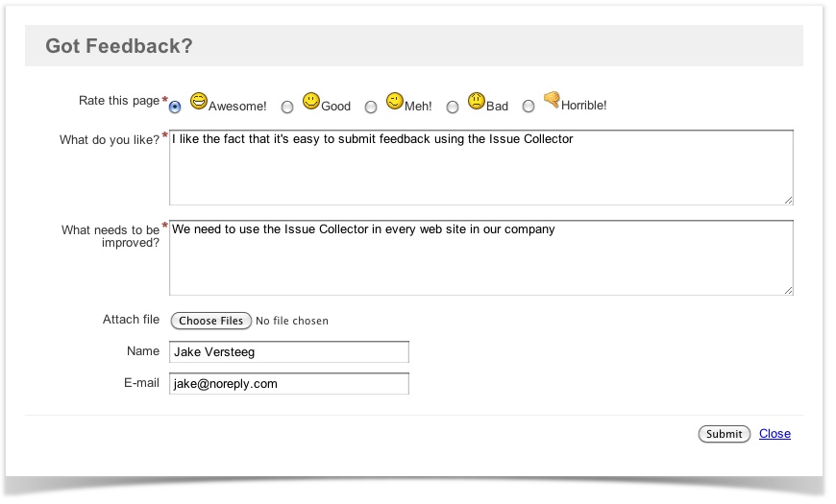Grab resize handle of 'needs to be improved' box

click(x=789, y=290)
